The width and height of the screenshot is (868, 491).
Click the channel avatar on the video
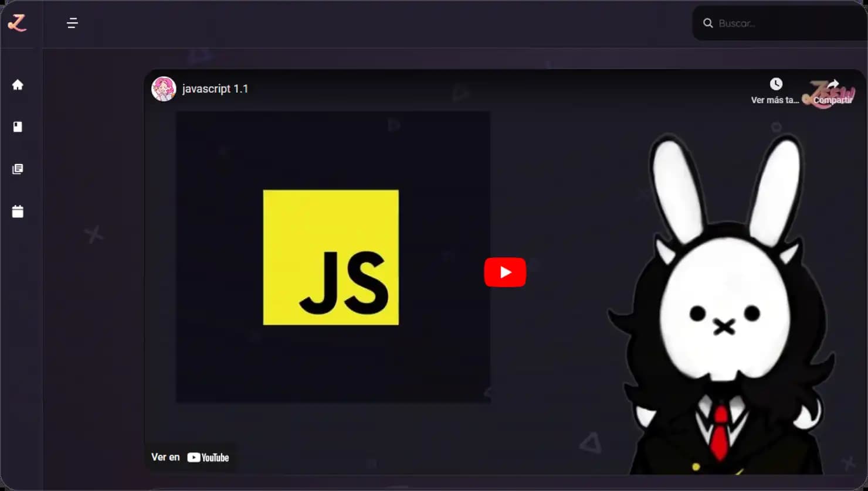[164, 89]
